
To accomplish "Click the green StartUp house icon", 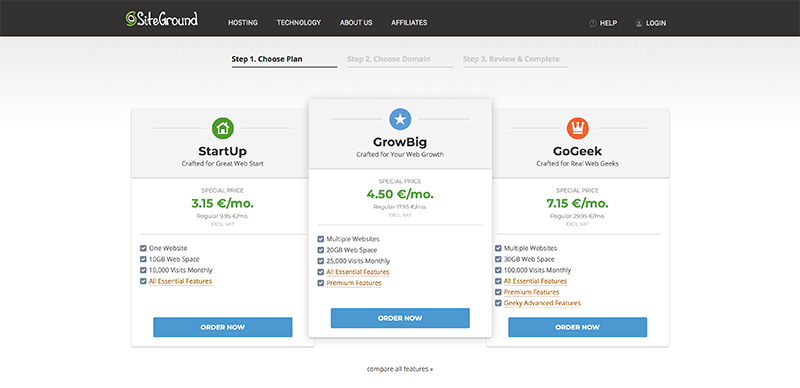I will (x=222, y=128).
